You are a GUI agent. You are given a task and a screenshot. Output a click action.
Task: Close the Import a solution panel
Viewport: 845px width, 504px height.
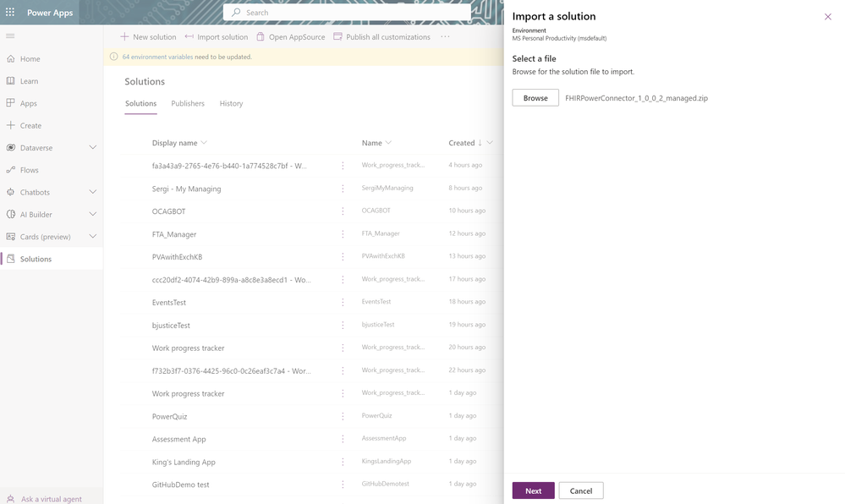[828, 17]
